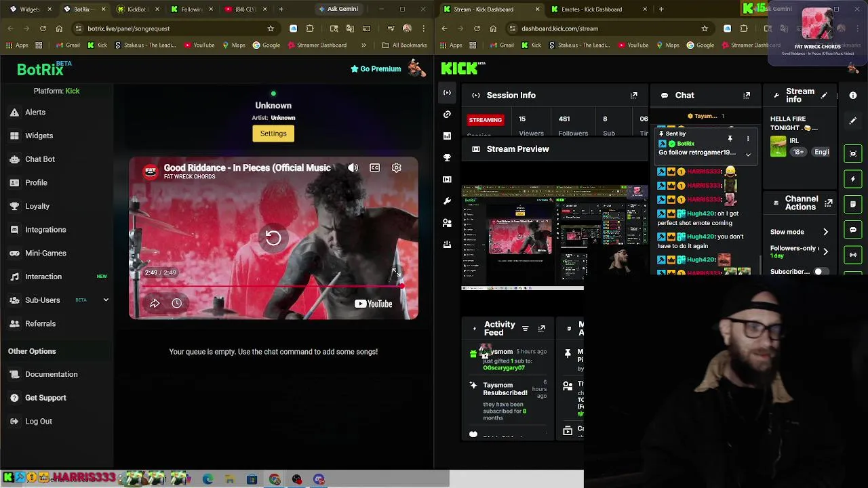This screenshot has width=868, height=488.
Task: Open Referrals in the BotRix sidebar
Action: point(40,323)
